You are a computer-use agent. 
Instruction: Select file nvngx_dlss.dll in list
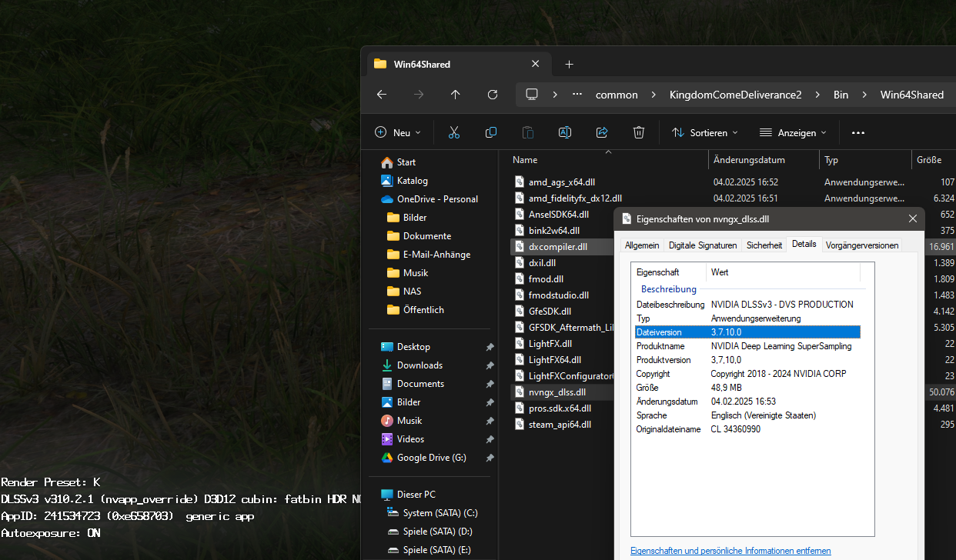click(x=557, y=392)
